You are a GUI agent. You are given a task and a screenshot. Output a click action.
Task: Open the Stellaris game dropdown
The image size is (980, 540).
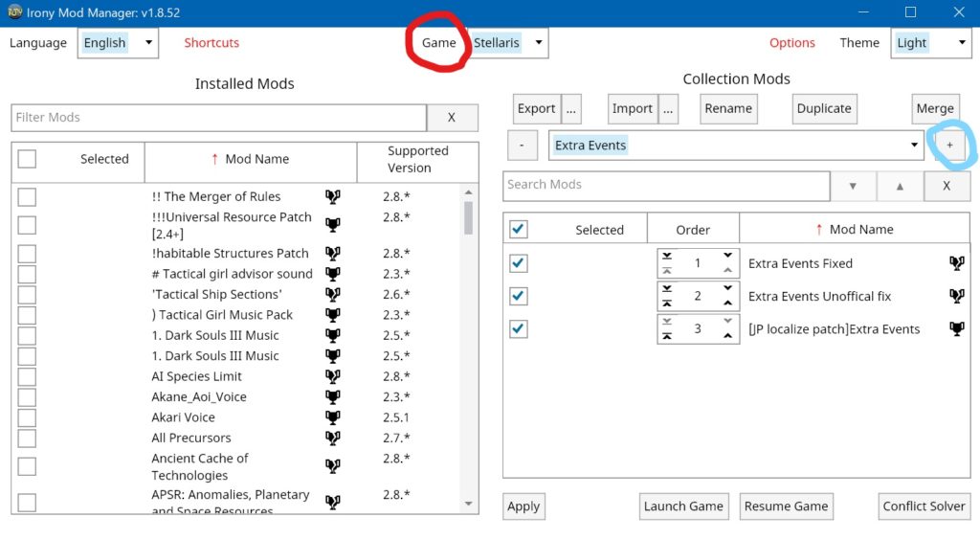(508, 43)
